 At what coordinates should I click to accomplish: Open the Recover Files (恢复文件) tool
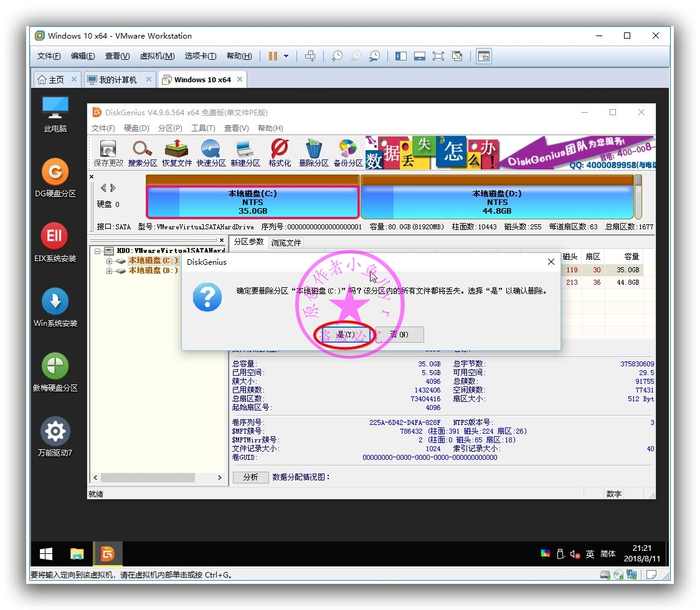(x=177, y=153)
